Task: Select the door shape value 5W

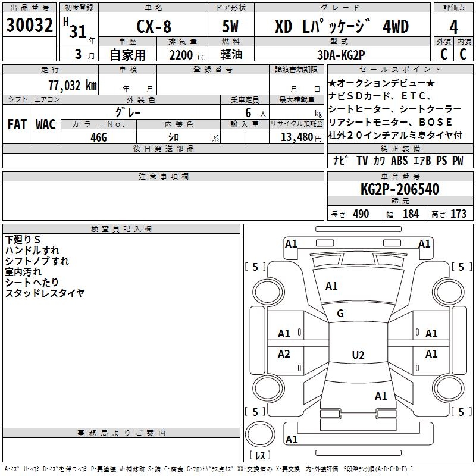Action: coord(230,26)
